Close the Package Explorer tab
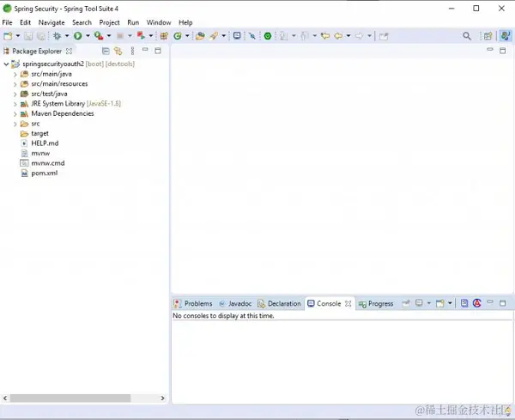This screenshot has height=420, width=515. (x=69, y=52)
